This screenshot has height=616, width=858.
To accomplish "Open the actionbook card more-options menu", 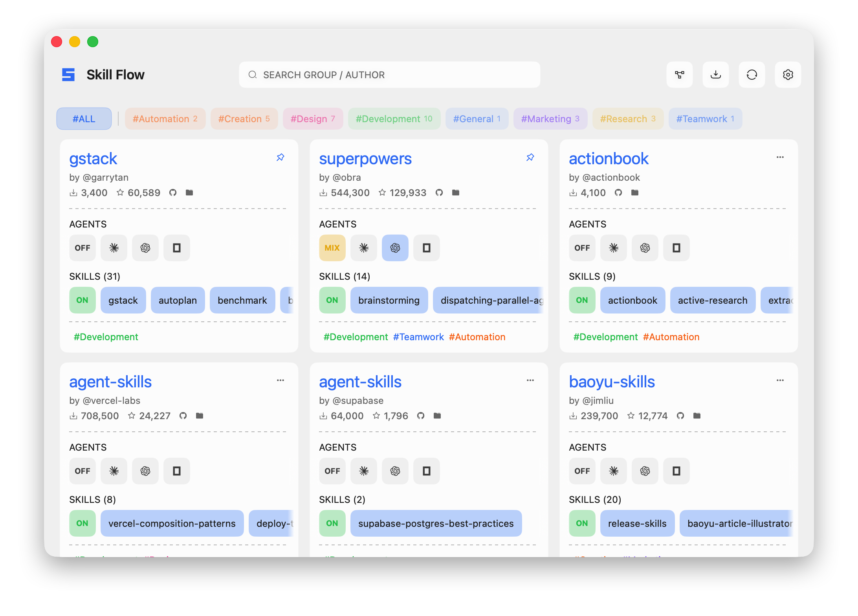I will (780, 157).
